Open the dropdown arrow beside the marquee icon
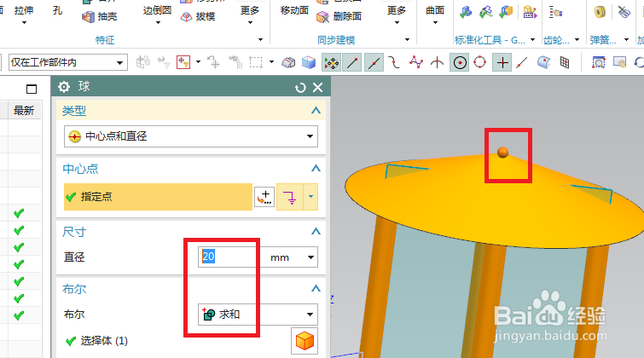The height and width of the screenshot is (358, 644). [x=271, y=62]
